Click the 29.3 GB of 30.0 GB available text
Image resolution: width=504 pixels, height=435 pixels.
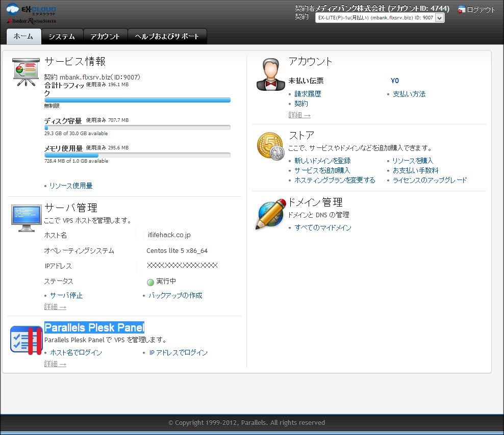pyautogui.click(x=76, y=133)
